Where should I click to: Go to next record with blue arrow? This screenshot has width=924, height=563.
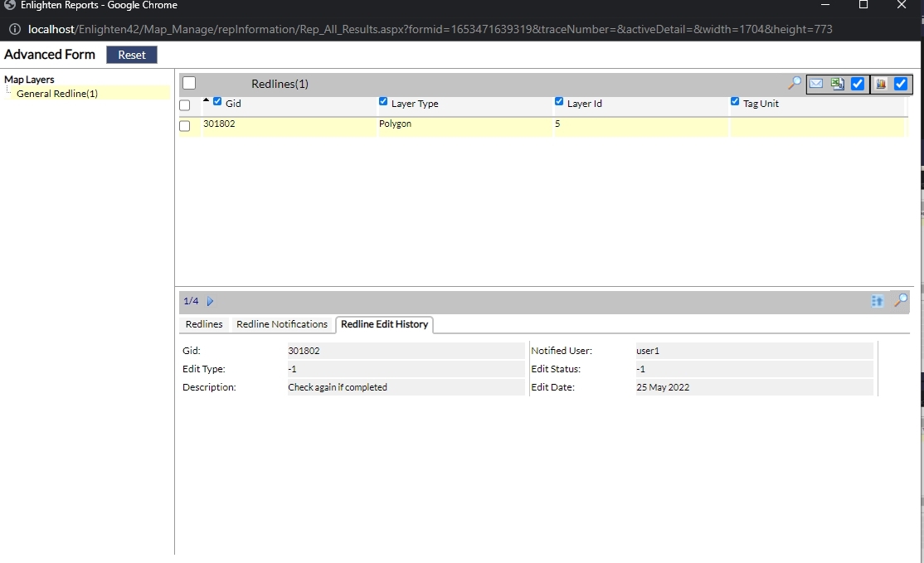click(210, 301)
